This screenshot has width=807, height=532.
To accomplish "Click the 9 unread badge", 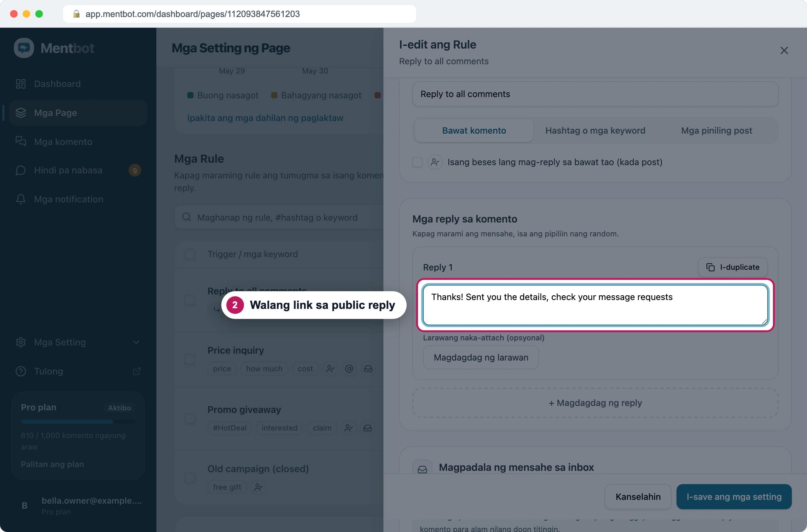I will coord(135,170).
